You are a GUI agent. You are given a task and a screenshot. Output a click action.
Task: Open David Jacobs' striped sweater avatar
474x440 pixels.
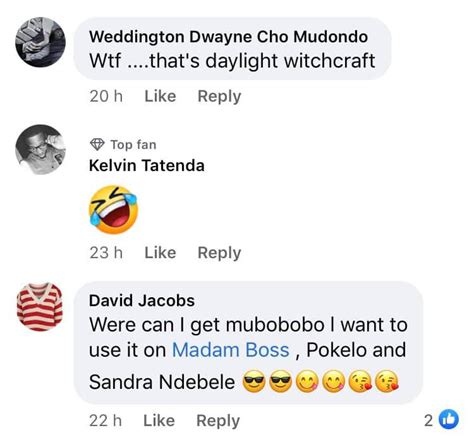pyautogui.click(x=40, y=307)
